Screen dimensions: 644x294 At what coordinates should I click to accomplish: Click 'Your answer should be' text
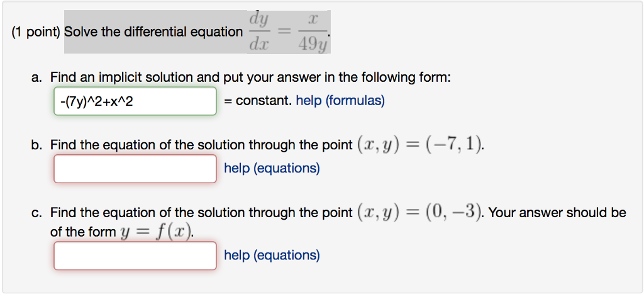(x=557, y=213)
